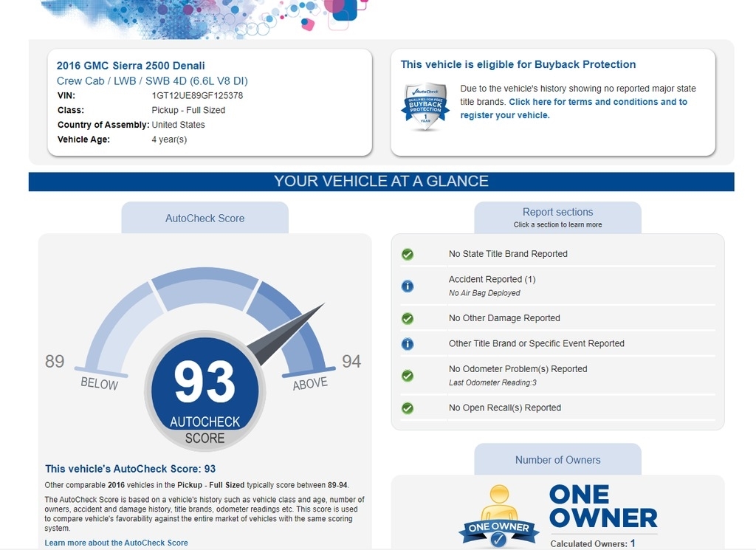Click green check beside No Open Recall(s)
756x550 pixels.
pyautogui.click(x=408, y=408)
